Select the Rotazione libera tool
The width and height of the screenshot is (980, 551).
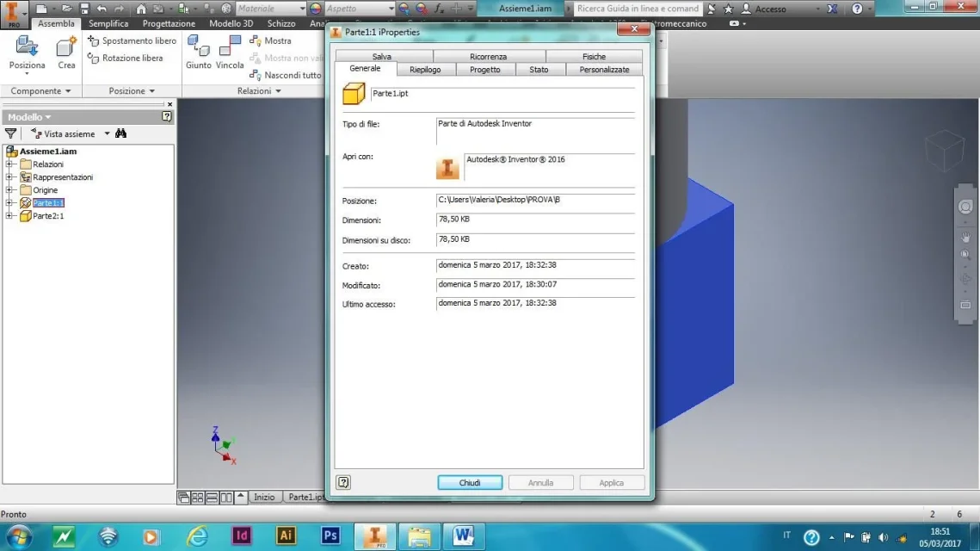126,59
